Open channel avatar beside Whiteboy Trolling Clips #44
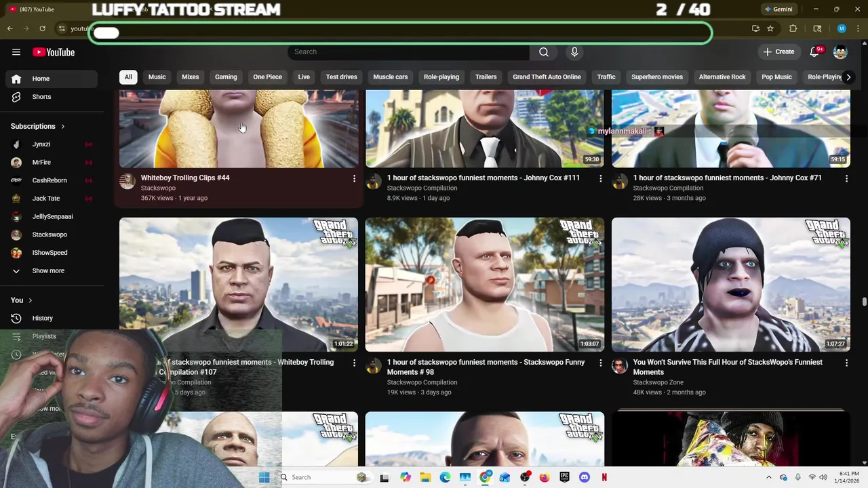 (x=127, y=181)
